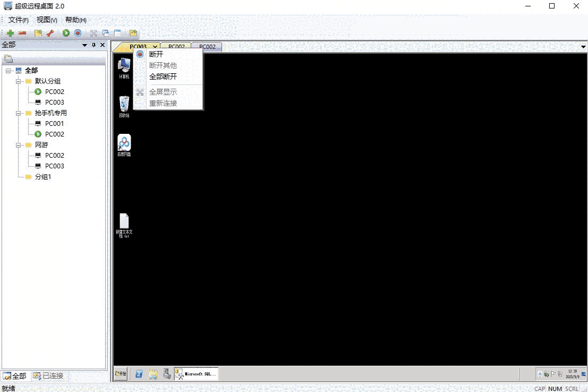
Task: Click the remote tray flag icon
Action: pyautogui.click(x=553, y=374)
